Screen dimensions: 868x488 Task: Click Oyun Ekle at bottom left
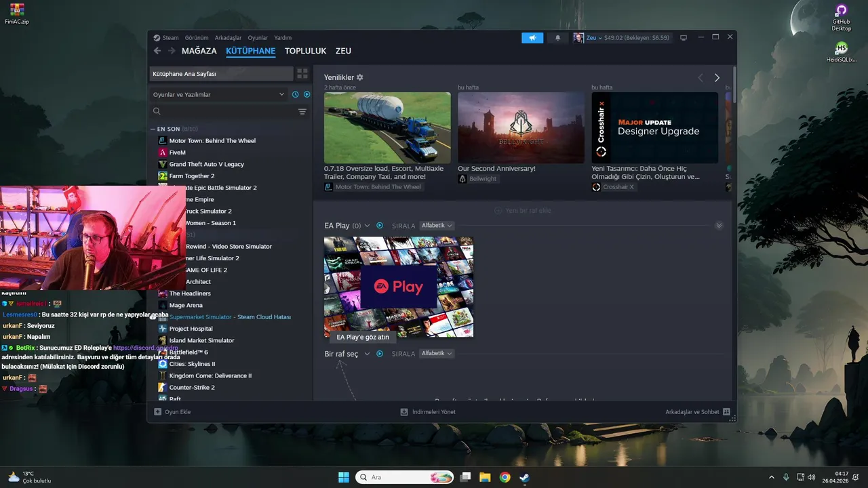[172, 411]
